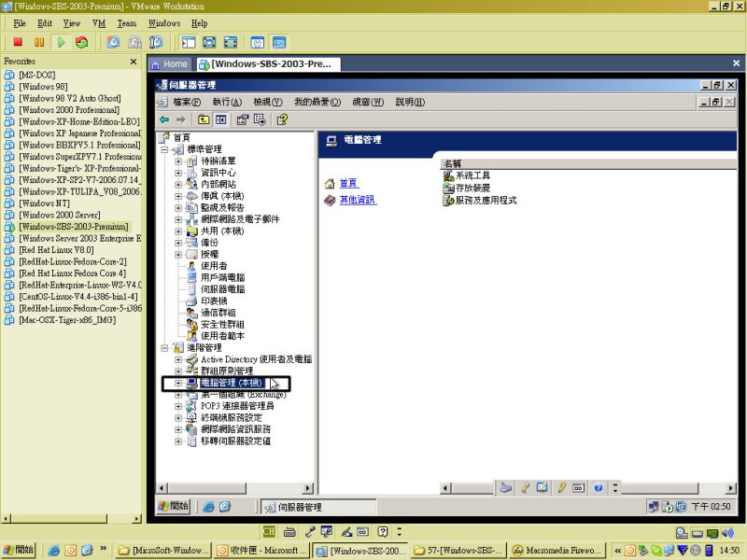Expand the 監視及報告 tree node
Image resolution: width=747 pixels, height=560 pixels.
(178, 207)
